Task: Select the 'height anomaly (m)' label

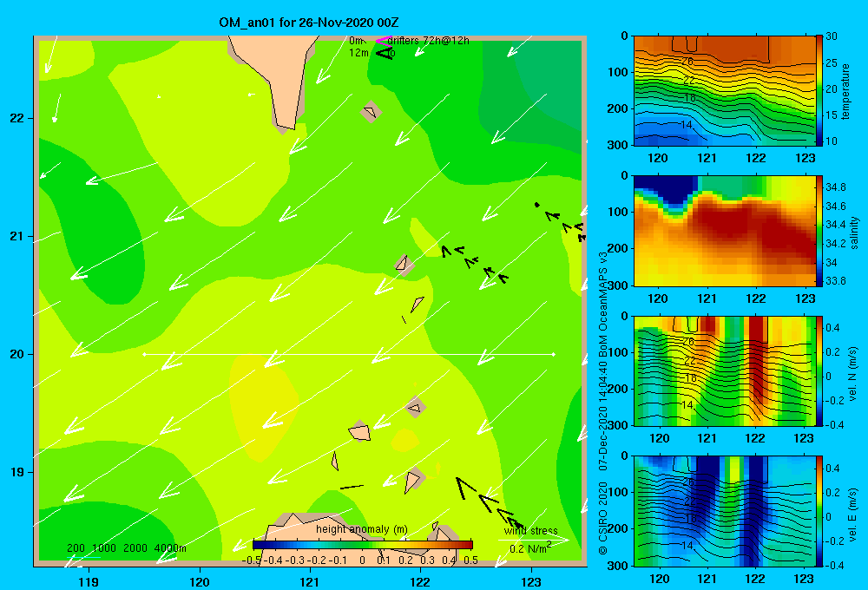Action: (x=362, y=529)
